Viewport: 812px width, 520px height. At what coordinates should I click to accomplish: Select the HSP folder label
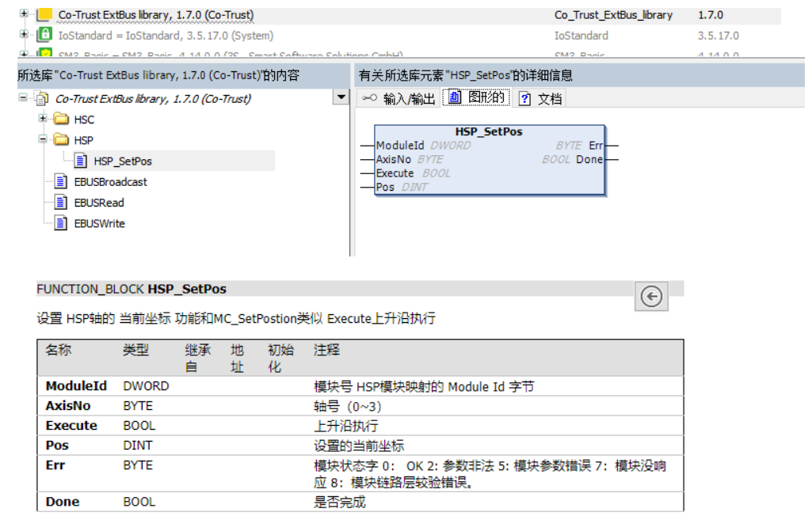[83, 140]
